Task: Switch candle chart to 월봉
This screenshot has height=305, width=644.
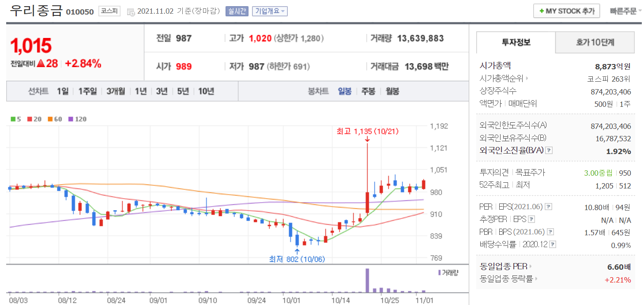Action: pyautogui.click(x=392, y=91)
